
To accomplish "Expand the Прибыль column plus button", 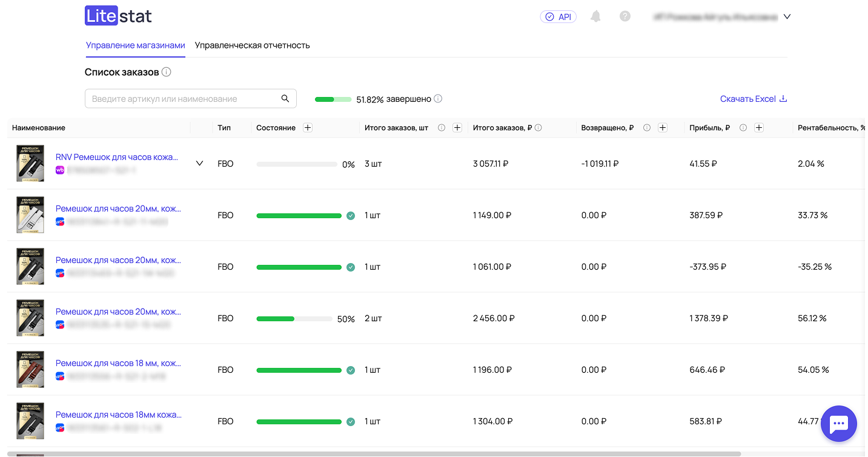I will [759, 128].
